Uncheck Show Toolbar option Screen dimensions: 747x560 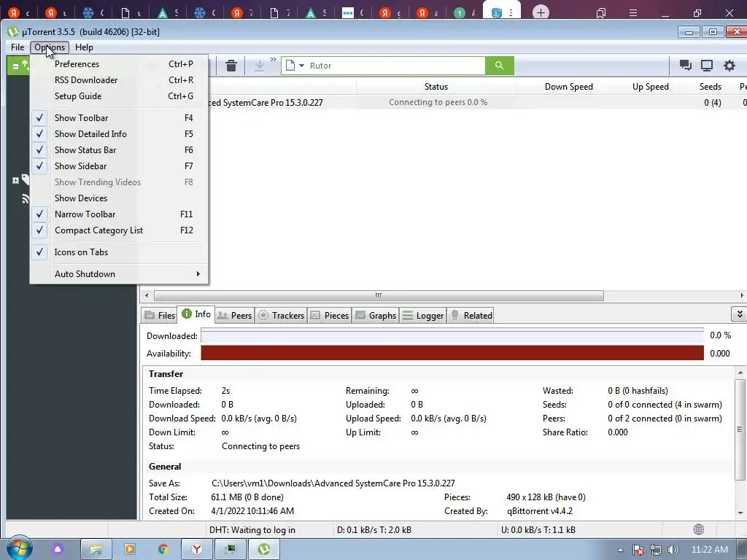pyautogui.click(x=119, y=117)
